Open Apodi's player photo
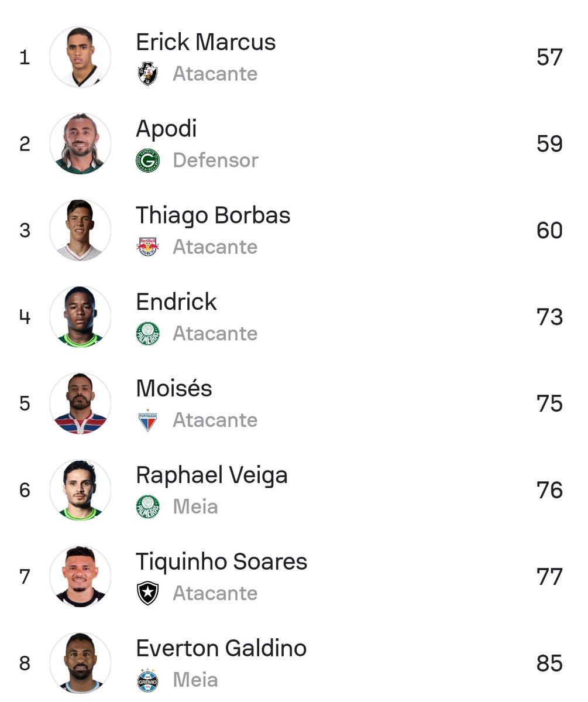Screen dimensions: 588x702 [x=80, y=144]
